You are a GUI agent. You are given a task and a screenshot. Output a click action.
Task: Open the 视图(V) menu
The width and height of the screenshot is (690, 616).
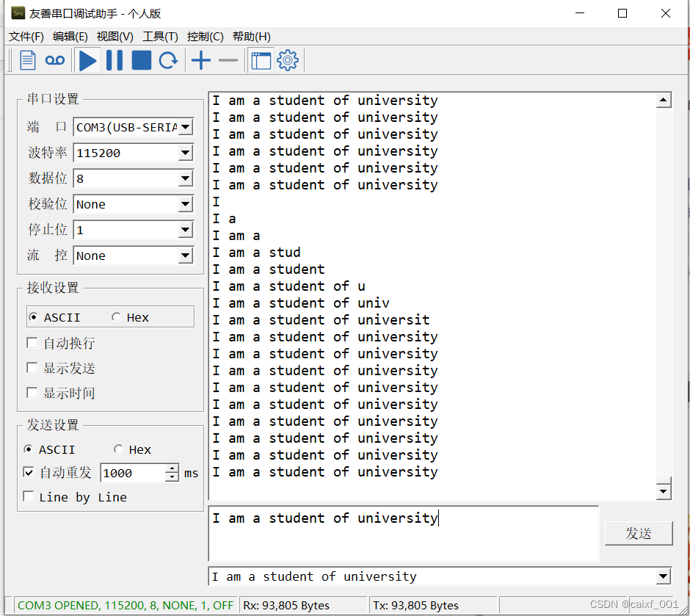pyautogui.click(x=115, y=37)
